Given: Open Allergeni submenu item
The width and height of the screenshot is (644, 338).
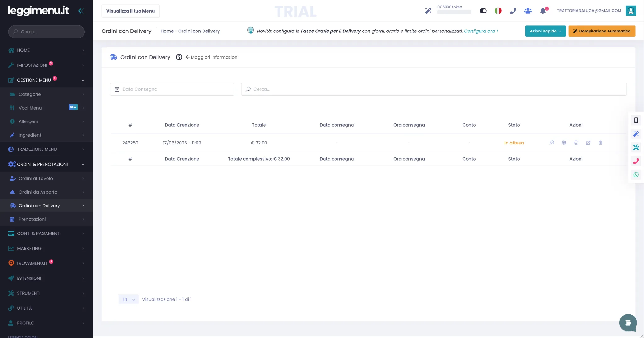Looking at the screenshot, I should 47,121.
